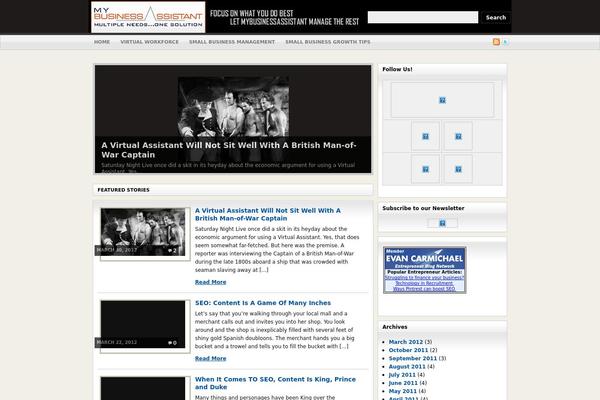The width and height of the screenshot is (600, 400).
Task: Click the newsletter subscribe placeholder image
Action: [442, 223]
